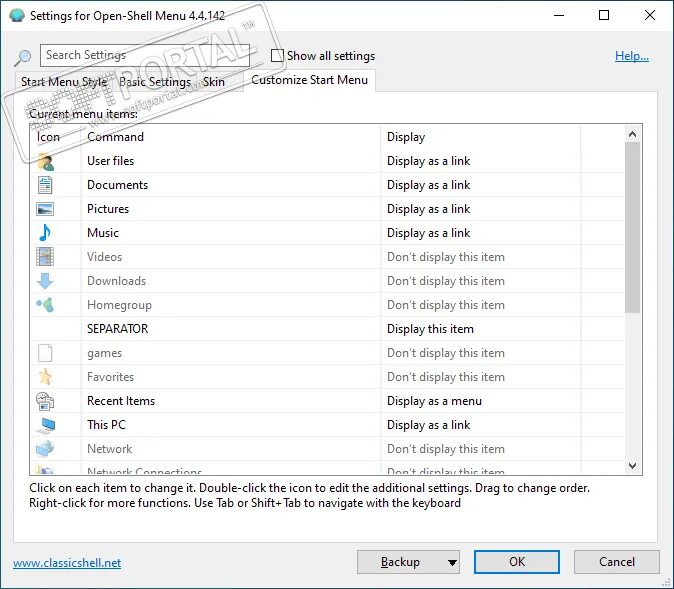Change display option for Music
The width and height of the screenshot is (674, 589).
pyautogui.click(x=428, y=233)
